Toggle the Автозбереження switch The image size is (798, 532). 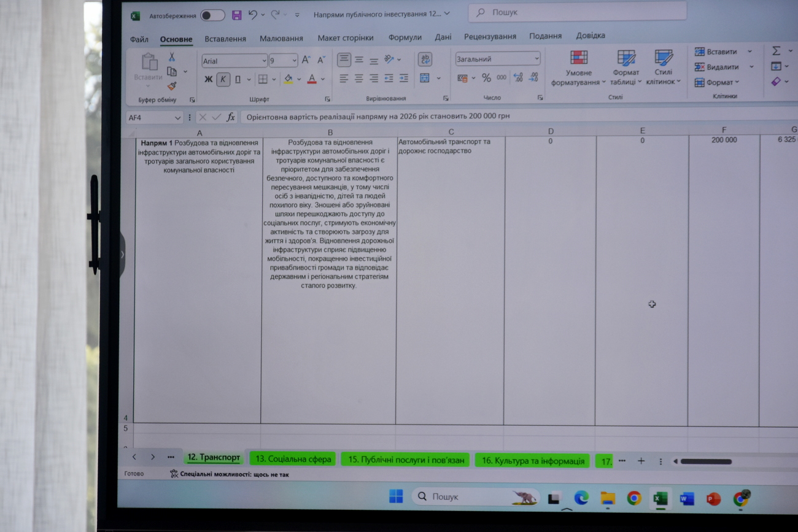[212, 15]
